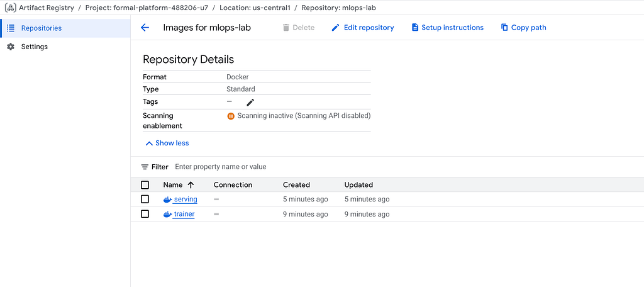Screen dimensions: 644x287
Task: Click trainer row Updated '9 minutes ago'
Action: click(x=367, y=214)
